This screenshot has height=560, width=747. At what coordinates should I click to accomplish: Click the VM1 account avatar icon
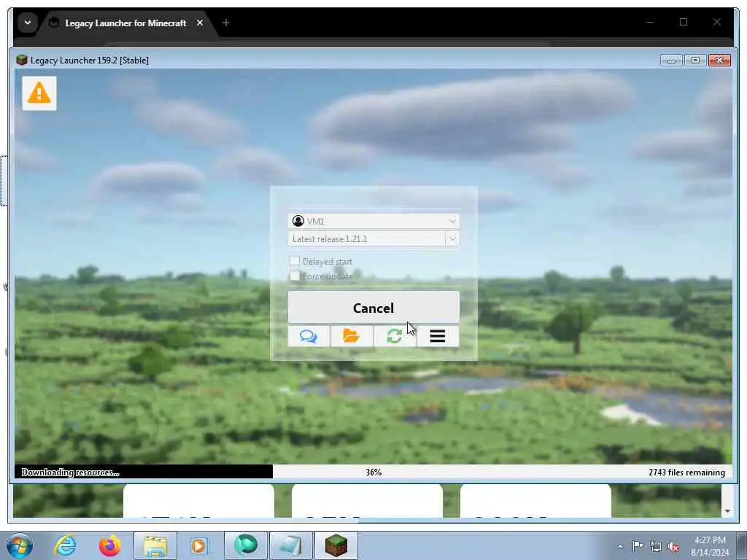[x=298, y=221]
